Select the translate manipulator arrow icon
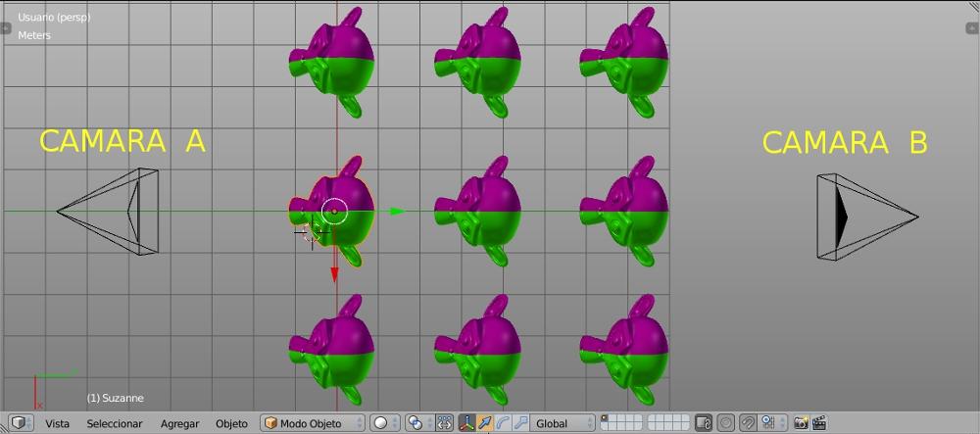980x434 pixels. tap(485, 423)
